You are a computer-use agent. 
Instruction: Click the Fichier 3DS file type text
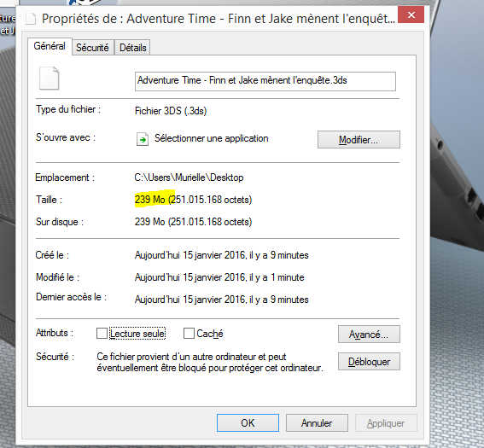171,111
